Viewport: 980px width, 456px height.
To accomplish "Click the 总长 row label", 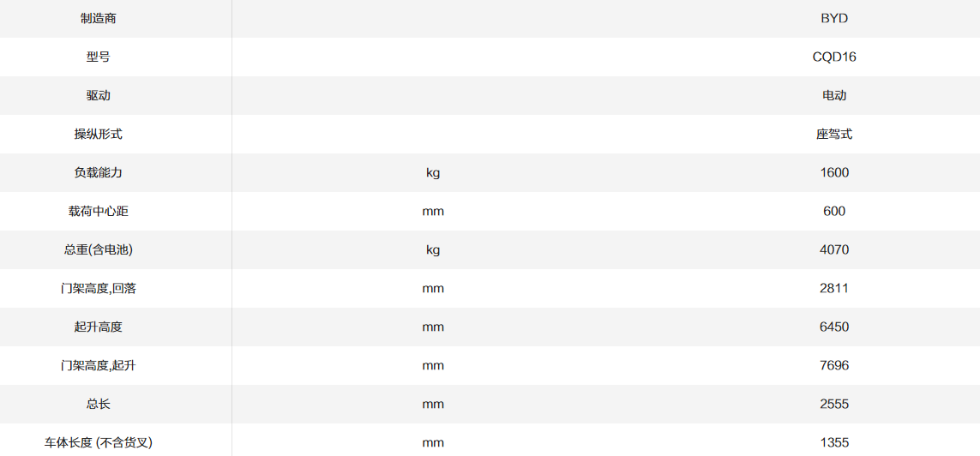I will (x=98, y=404).
